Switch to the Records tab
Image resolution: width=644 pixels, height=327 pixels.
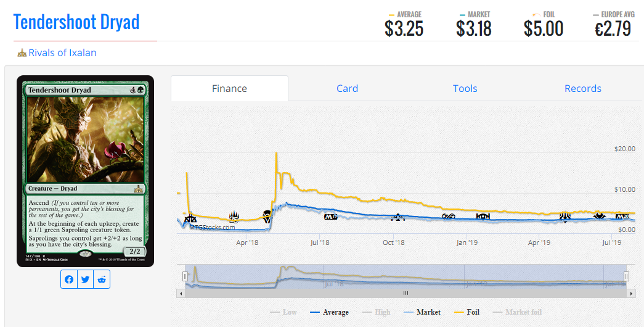(x=583, y=88)
